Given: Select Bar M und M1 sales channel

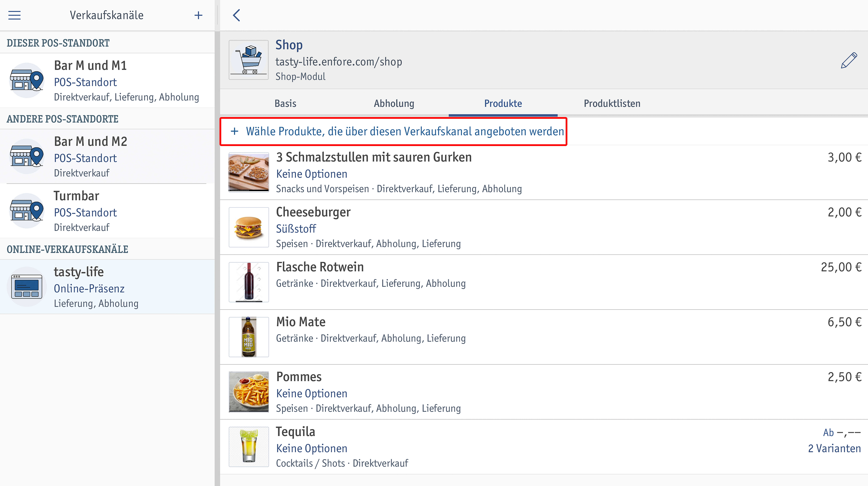Looking at the screenshot, I should pos(107,80).
